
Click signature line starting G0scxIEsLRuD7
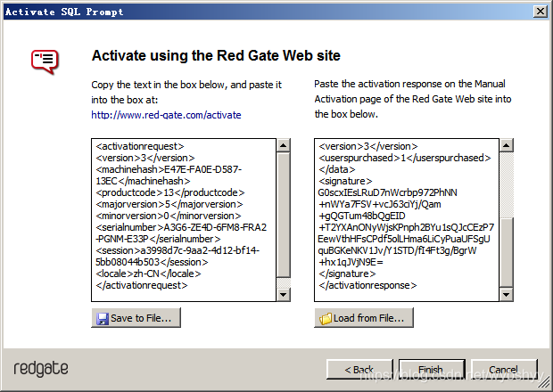(x=388, y=192)
